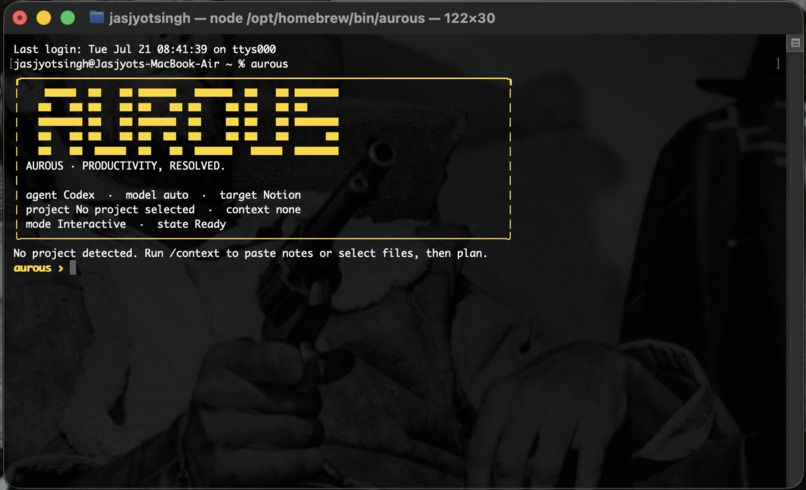The width and height of the screenshot is (806, 490).
Task: Click the '/context' command in the hint
Action: click(195, 253)
